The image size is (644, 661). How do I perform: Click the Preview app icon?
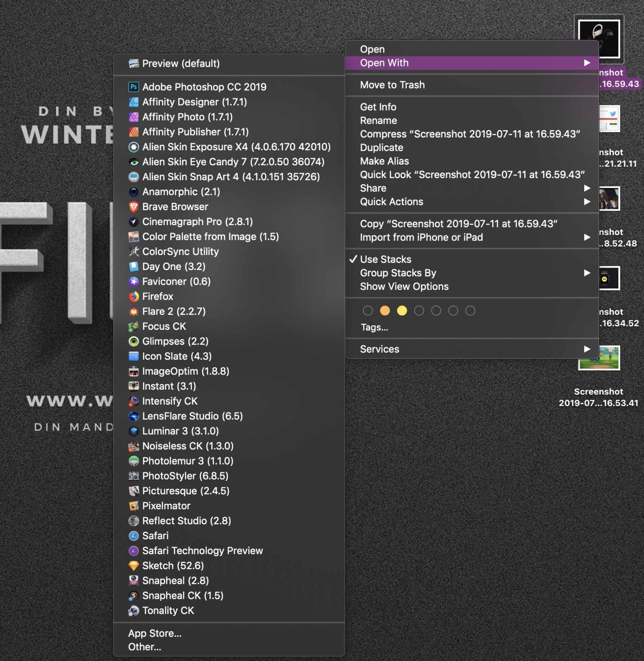(134, 64)
